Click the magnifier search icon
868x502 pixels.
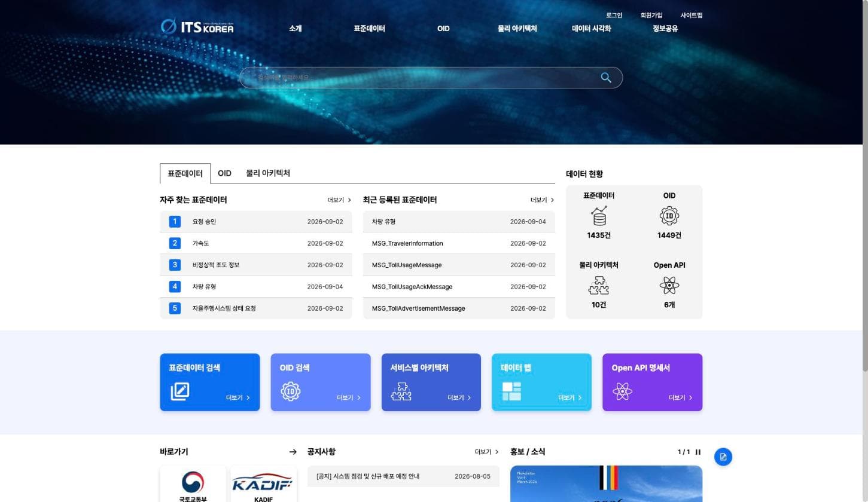(606, 78)
